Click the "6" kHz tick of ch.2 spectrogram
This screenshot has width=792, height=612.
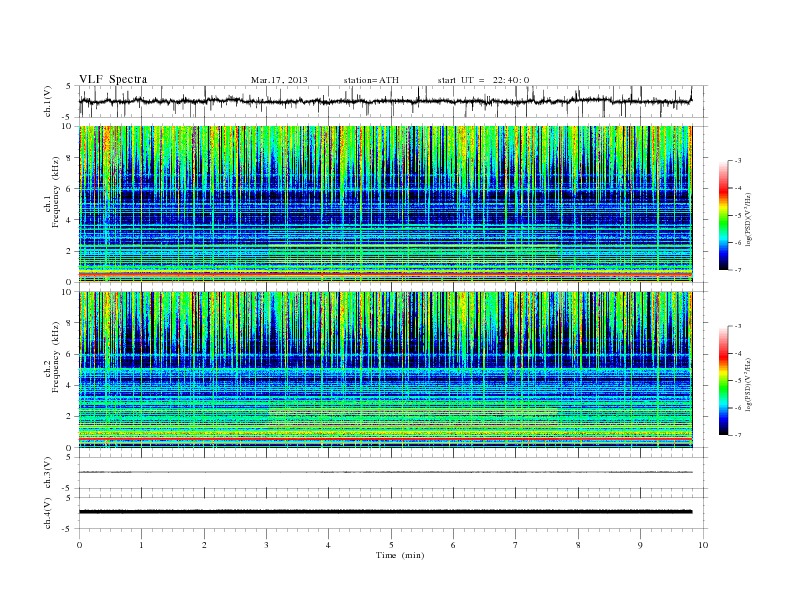(x=70, y=354)
